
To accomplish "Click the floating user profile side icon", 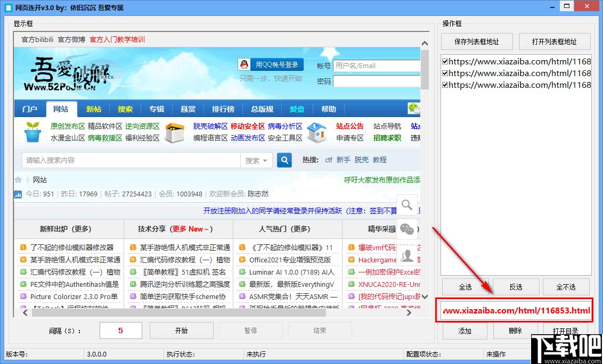I will pyautogui.click(x=407, y=254).
